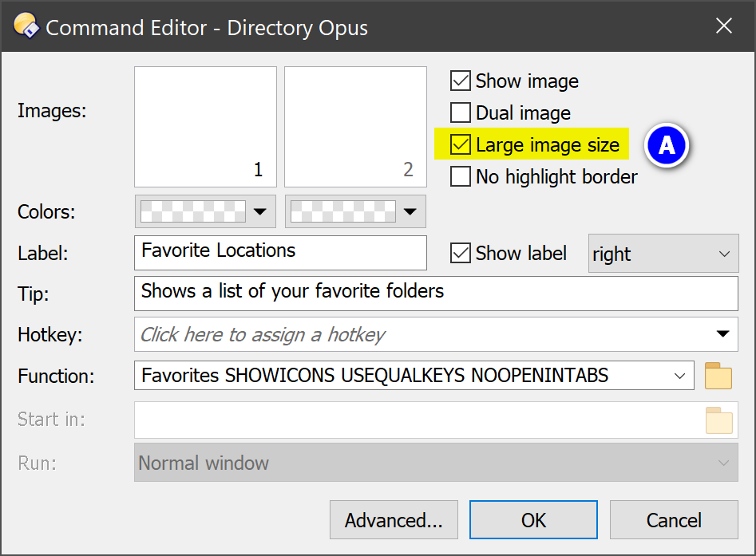Open the Advanced... button

394,520
